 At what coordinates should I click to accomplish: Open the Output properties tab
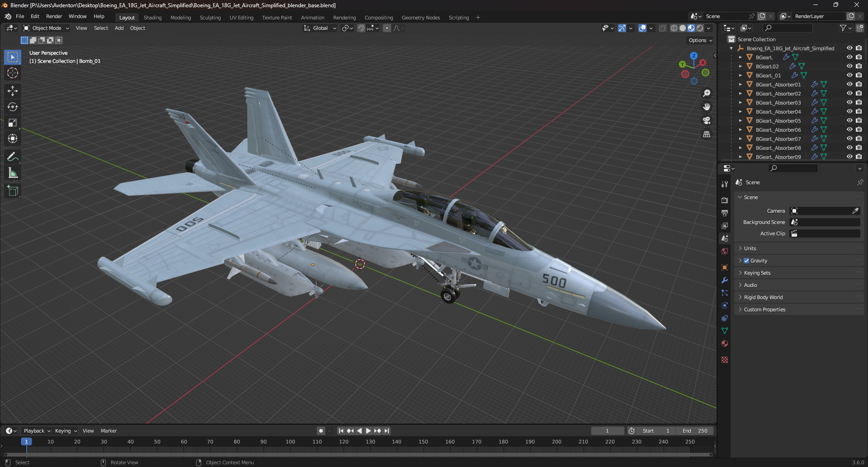pos(725,213)
